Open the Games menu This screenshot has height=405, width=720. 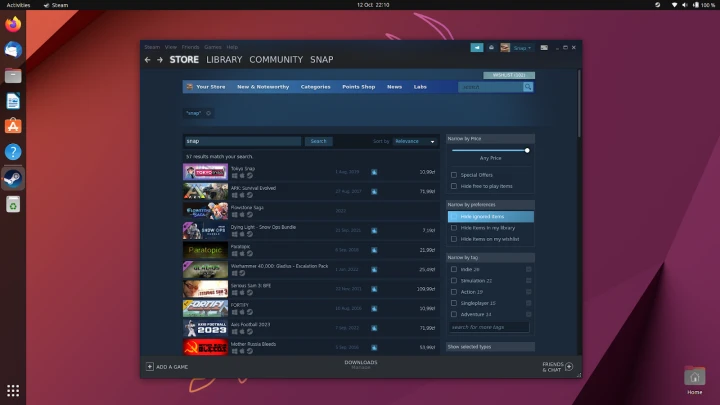tap(213, 47)
